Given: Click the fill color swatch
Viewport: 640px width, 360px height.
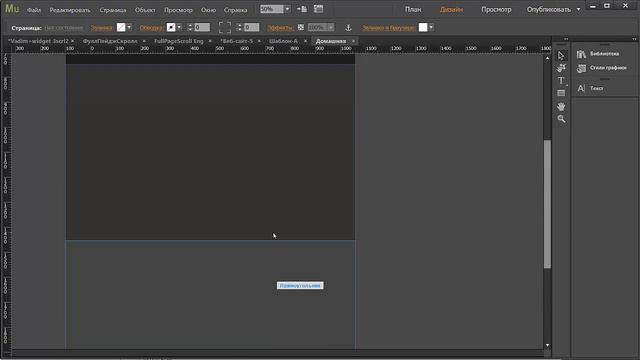Looking at the screenshot, I should (x=121, y=27).
